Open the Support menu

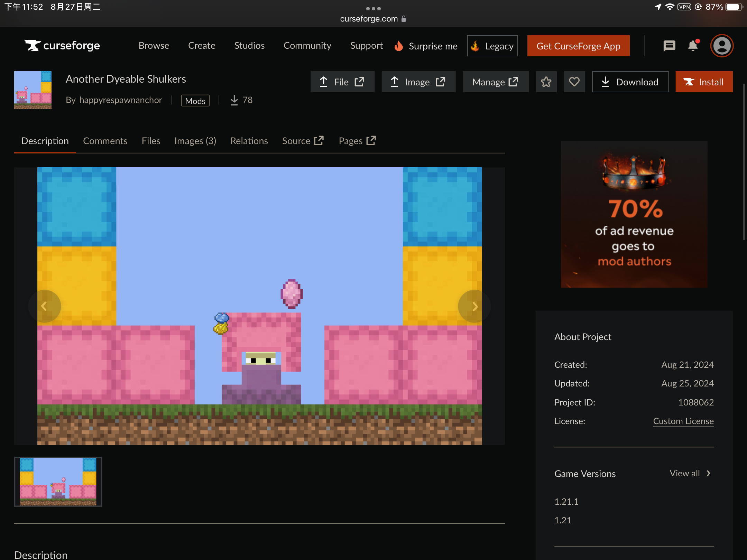click(367, 46)
